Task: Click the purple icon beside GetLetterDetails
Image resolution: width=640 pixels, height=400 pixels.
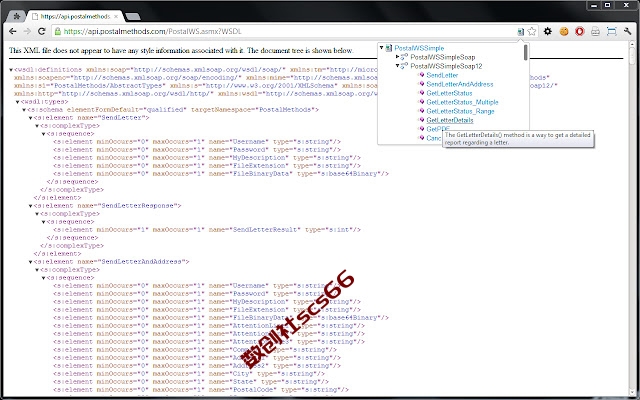Action: (x=422, y=120)
